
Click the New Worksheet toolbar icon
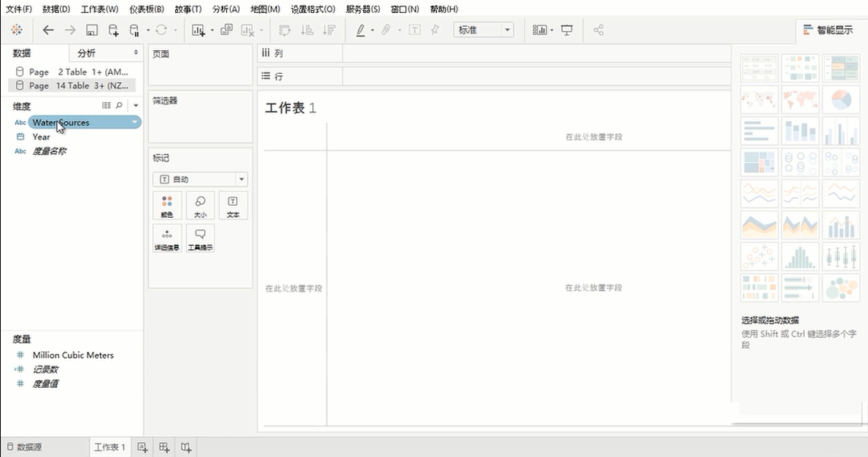tap(199, 30)
